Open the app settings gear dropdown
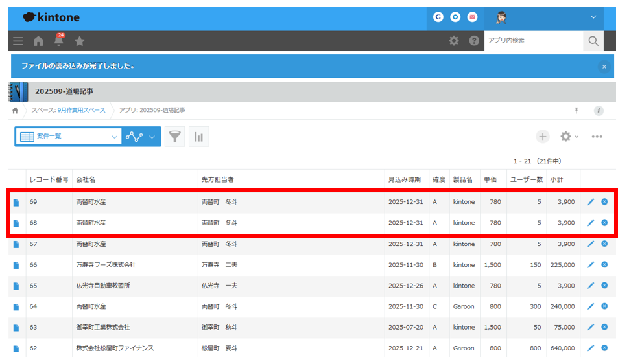This screenshot has width=629, height=364. pyautogui.click(x=569, y=137)
